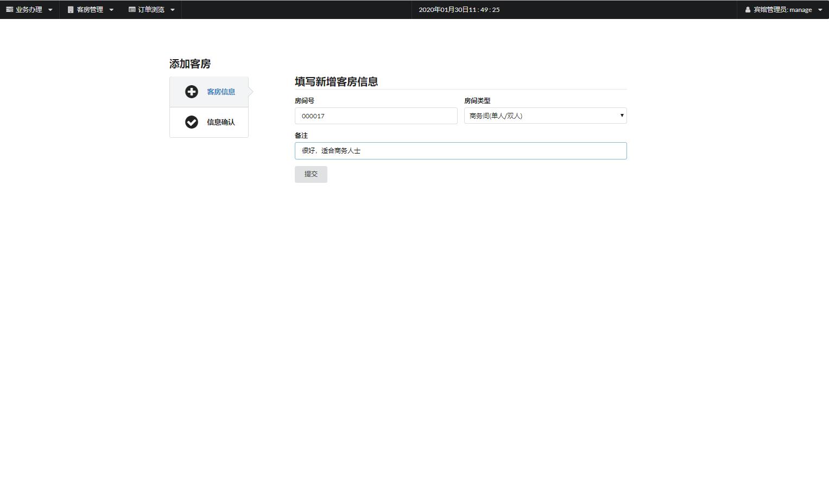
Task: Open the 订单浏览 dropdown arrow
Action: [172, 9]
